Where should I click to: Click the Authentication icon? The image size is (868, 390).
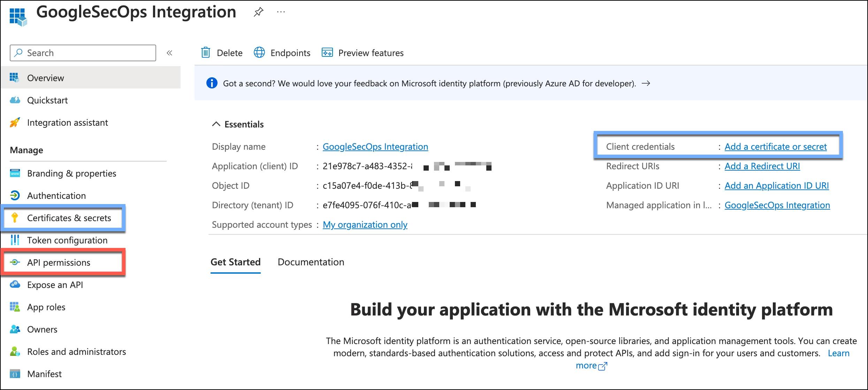pos(15,195)
